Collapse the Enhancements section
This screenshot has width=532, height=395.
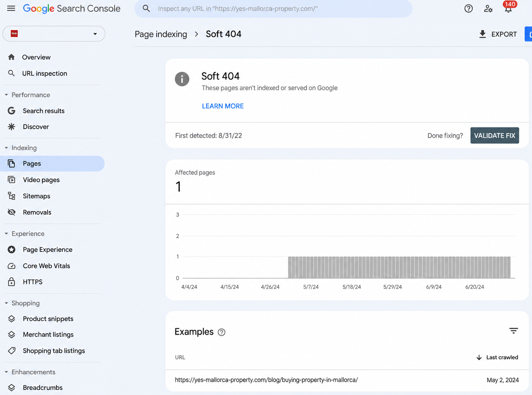pos(6,372)
